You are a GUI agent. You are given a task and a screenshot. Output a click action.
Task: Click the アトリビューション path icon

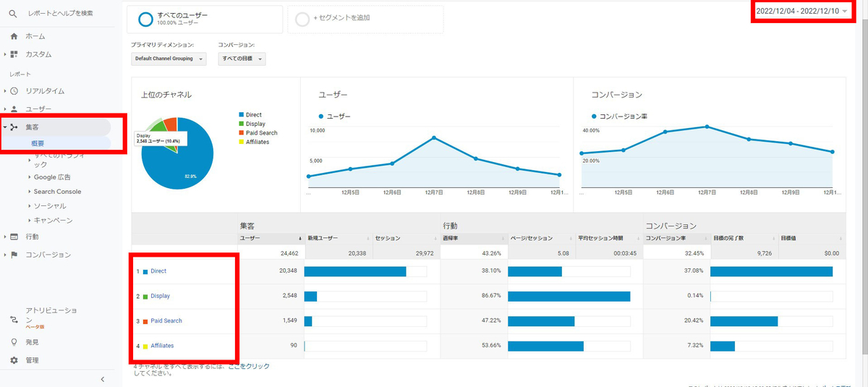click(x=14, y=319)
